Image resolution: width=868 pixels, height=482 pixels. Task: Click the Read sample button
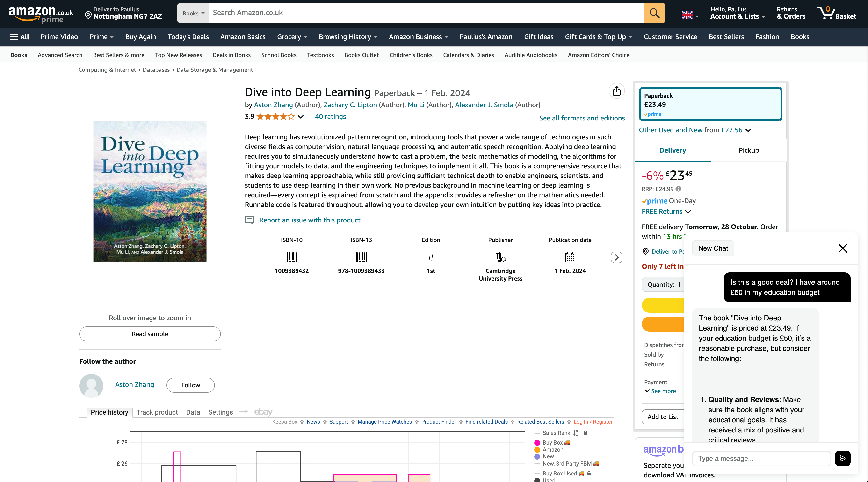(x=150, y=334)
